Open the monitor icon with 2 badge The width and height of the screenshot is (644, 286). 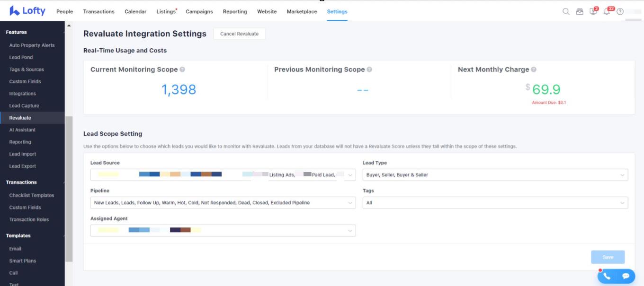pyautogui.click(x=594, y=11)
